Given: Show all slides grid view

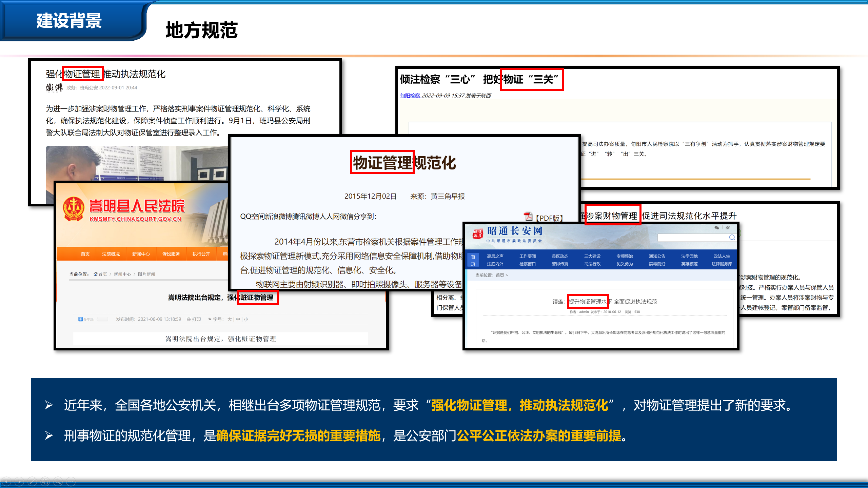Looking at the screenshot, I should [x=45, y=482].
